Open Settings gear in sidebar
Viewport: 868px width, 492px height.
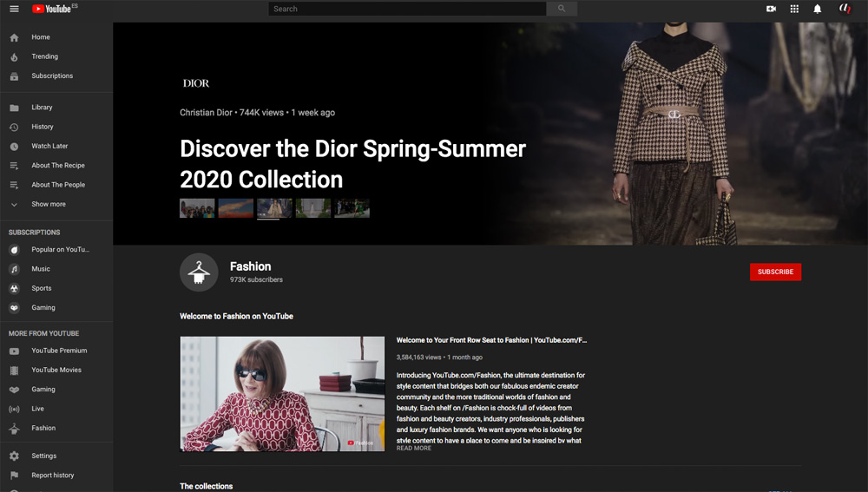coord(43,456)
